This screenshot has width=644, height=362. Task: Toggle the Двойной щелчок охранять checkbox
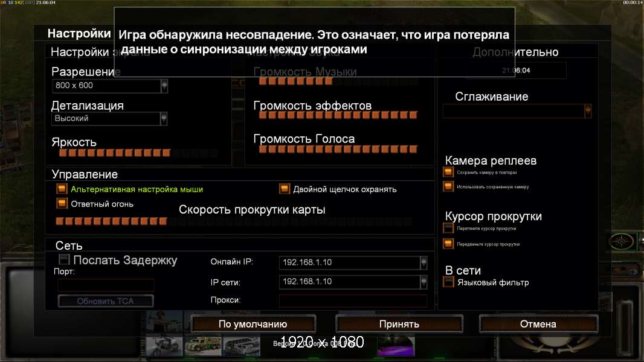pos(284,189)
